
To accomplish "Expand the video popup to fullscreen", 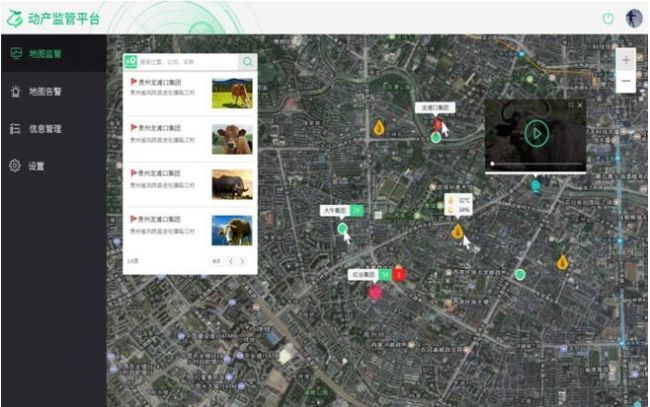I will pos(571,104).
